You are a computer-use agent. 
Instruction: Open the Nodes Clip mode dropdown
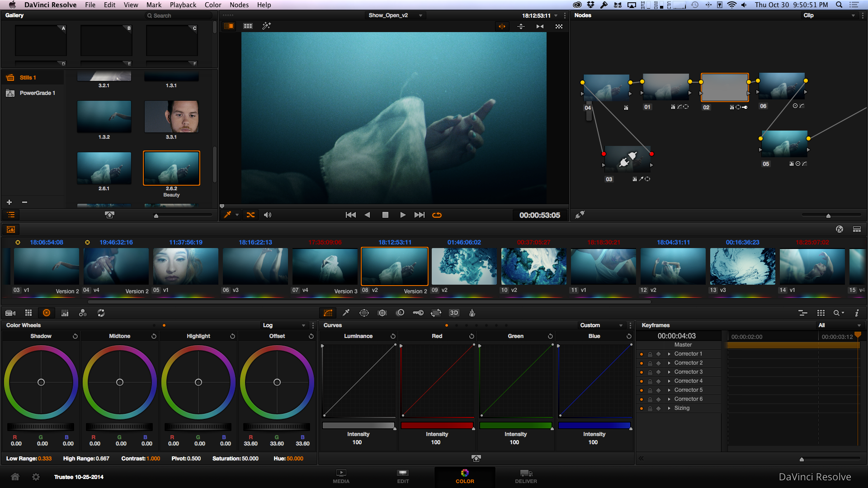click(x=829, y=15)
